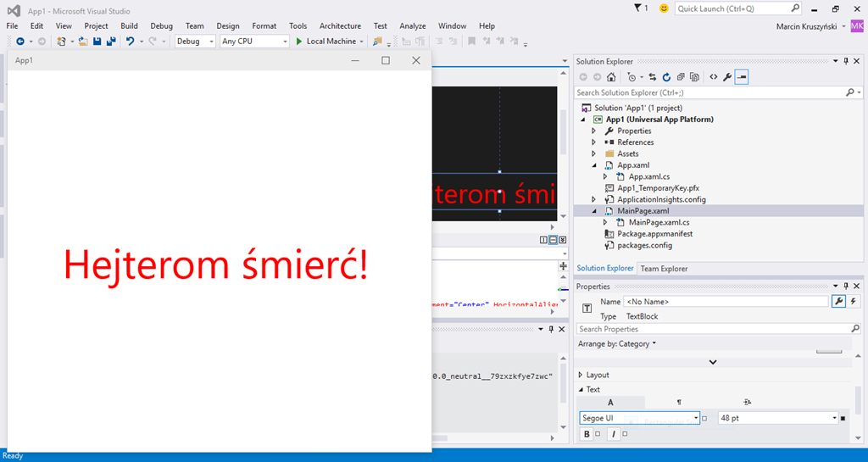868x462 pixels.
Task: Click the Find in Files toolbar icon
Action: click(x=377, y=42)
